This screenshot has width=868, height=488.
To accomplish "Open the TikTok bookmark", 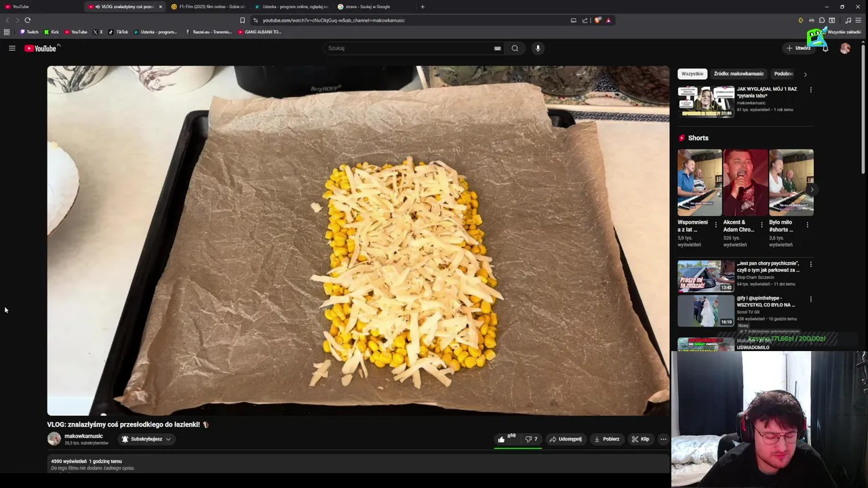I will pyautogui.click(x=118, y=32).
